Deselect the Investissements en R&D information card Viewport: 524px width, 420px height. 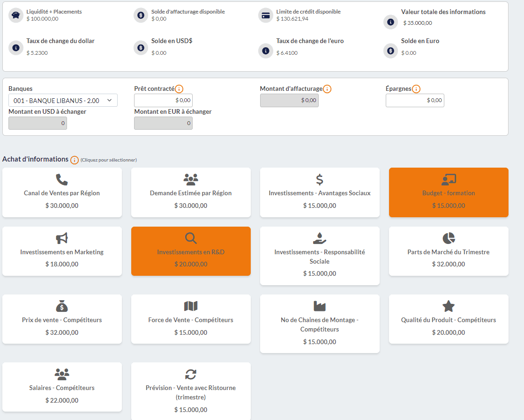pyautogui.click(x=191, y=251)
